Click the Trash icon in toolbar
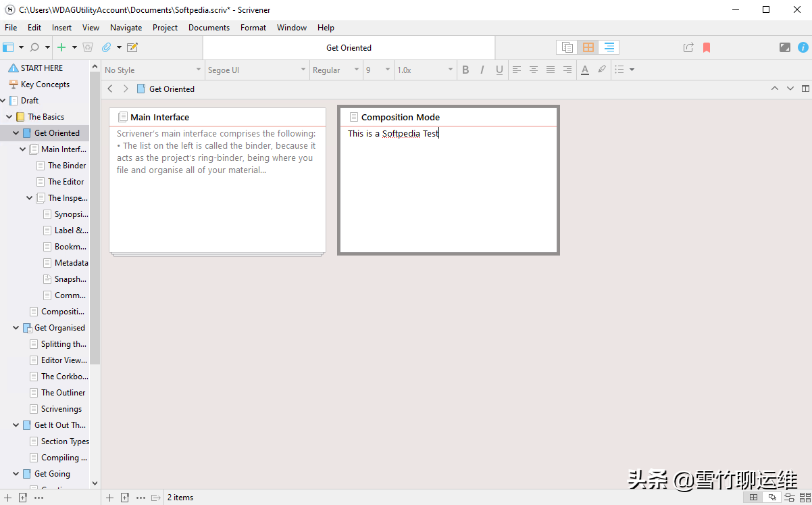The image size is (812, 505). click(88, 47)
